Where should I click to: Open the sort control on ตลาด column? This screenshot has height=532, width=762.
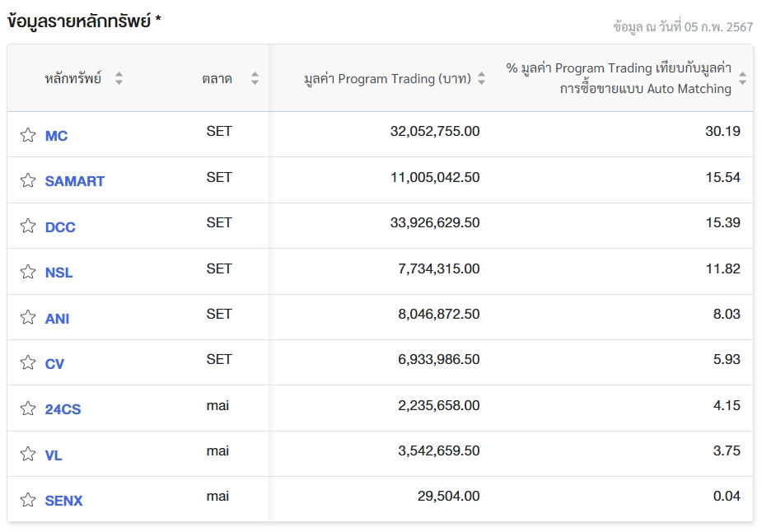(x=254, y=78)
